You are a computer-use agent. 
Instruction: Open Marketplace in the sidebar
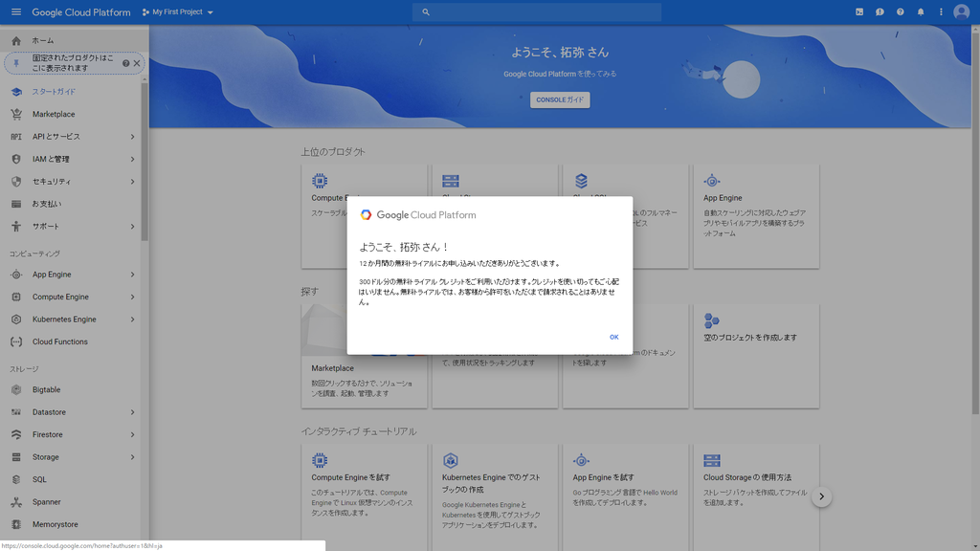[x=71, y=115]
